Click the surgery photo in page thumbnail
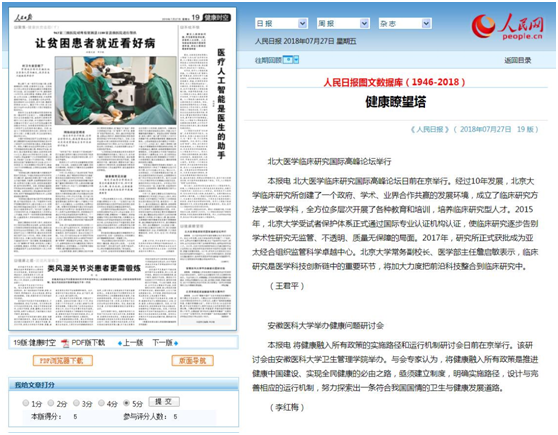The height and width of the screenshot is (435, 558). pyautogui.click(x=116, y=90)
